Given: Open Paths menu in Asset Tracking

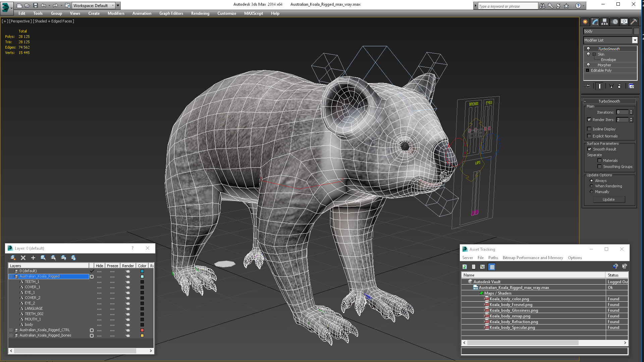Looking at the screenshot, I should 493,258.
